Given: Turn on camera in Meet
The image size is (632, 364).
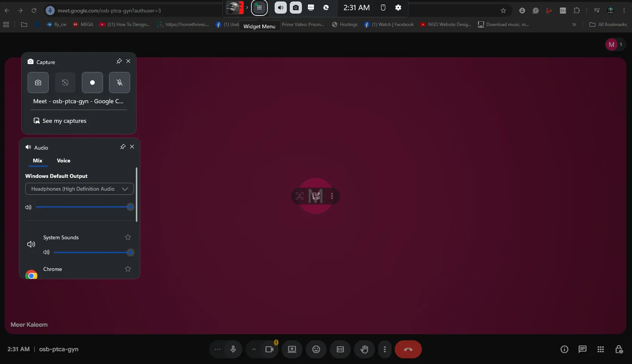Looking at the screenshot, I should click(x=269, y=349).
